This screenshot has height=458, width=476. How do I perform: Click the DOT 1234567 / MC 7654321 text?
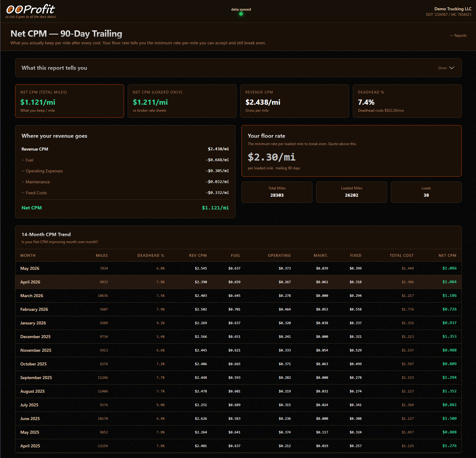click(448, 15)
